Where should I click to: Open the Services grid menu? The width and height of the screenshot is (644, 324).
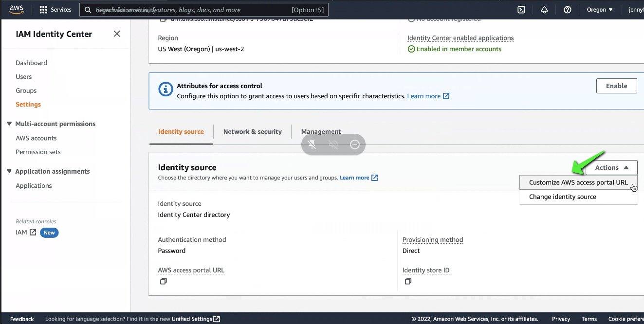coord(55,10)
